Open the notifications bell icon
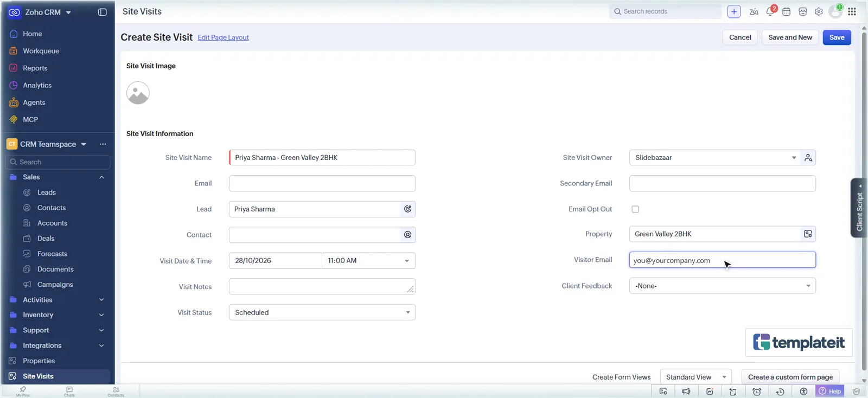Image resolution: width=868 pixels, height=398 pixels. click(770, 11)
